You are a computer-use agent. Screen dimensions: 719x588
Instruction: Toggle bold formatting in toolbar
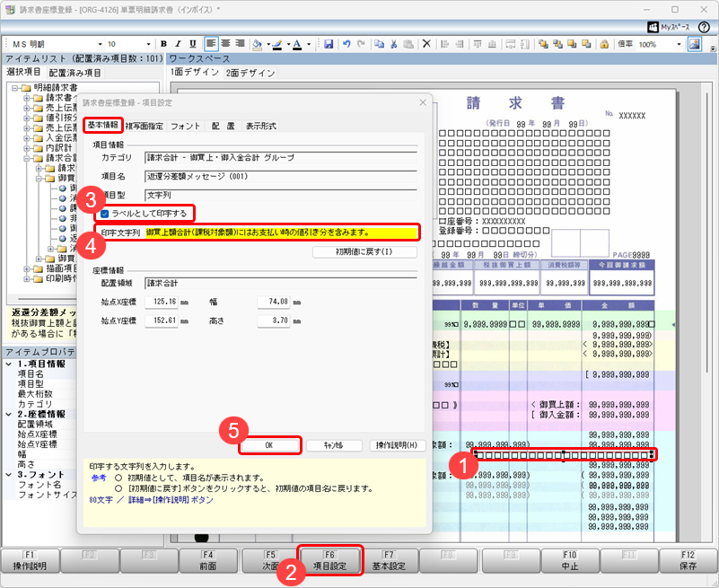[163, 44]
